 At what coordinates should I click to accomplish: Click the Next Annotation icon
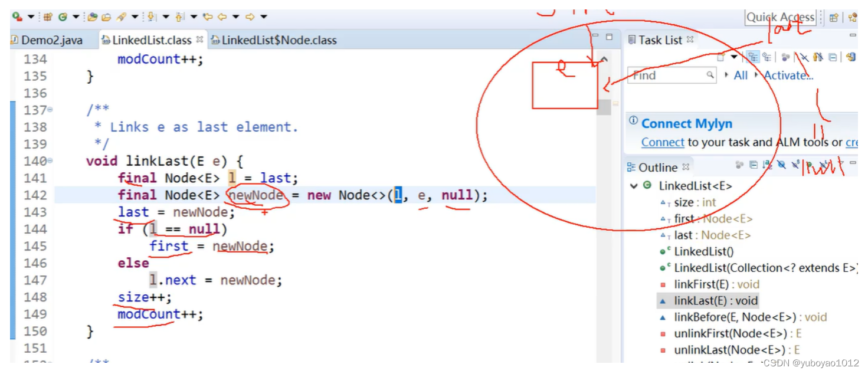coord(151,17)
